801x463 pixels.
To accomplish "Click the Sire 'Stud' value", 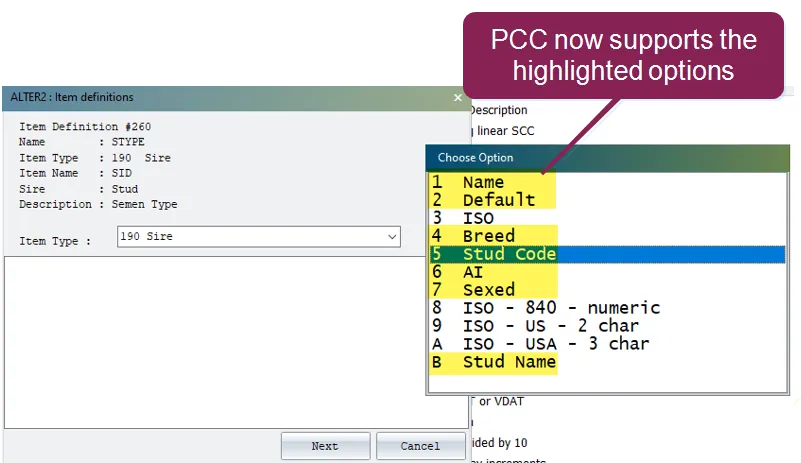I will (x=125, y=189).
